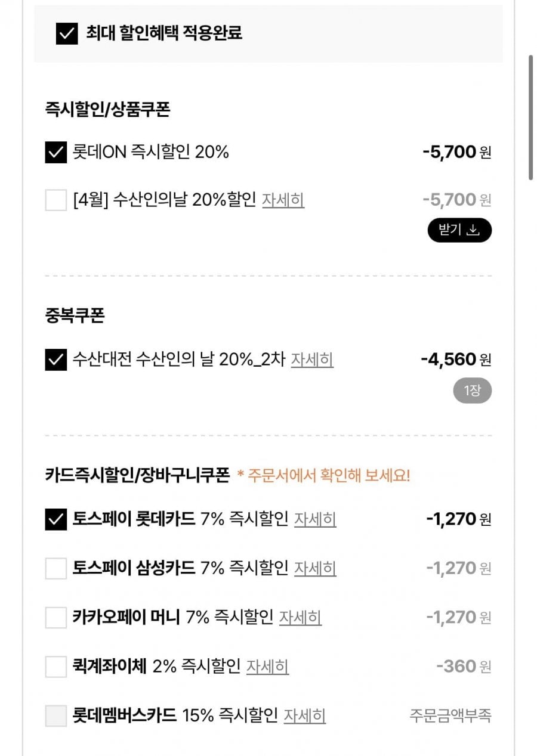Click 받기 download coupon button
537x756 pixels.
pyautogui.click(x=459, y=230)
